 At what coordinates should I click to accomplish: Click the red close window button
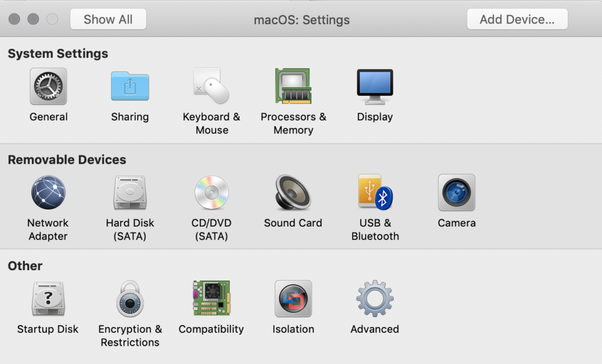(14, 19)
